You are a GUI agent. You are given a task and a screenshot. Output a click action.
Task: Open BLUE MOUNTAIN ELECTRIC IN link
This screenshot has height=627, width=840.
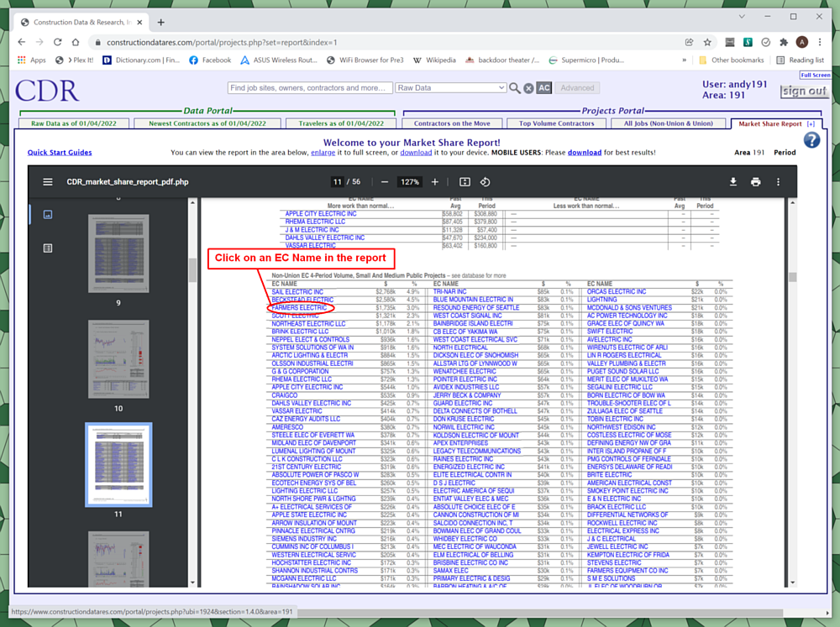pos(473,300)
